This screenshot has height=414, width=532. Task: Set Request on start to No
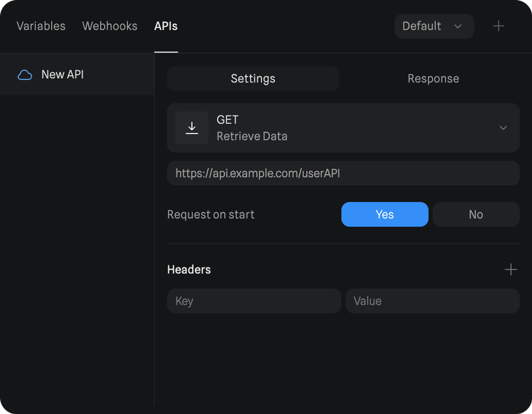point(476,214)
